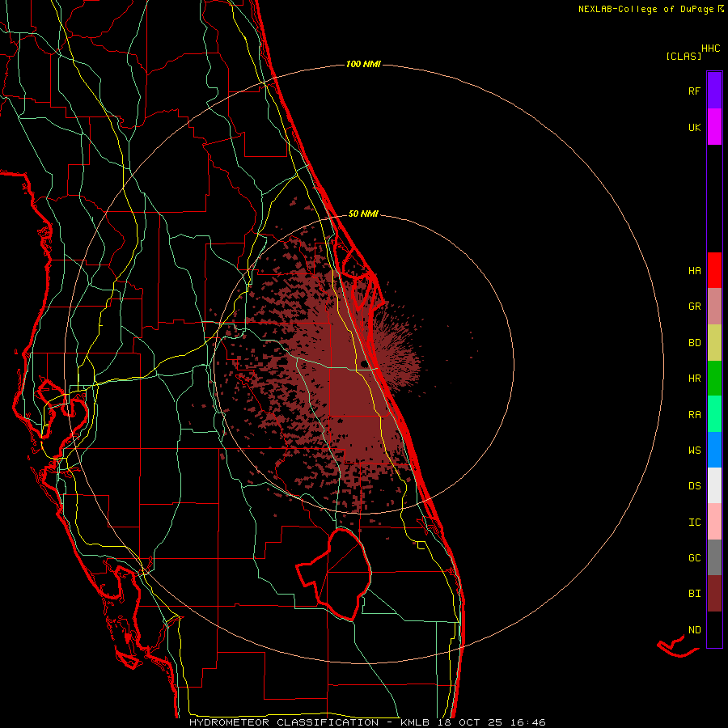Click the ND legend label
Viewport: 728px width, 728px height.
694,630
